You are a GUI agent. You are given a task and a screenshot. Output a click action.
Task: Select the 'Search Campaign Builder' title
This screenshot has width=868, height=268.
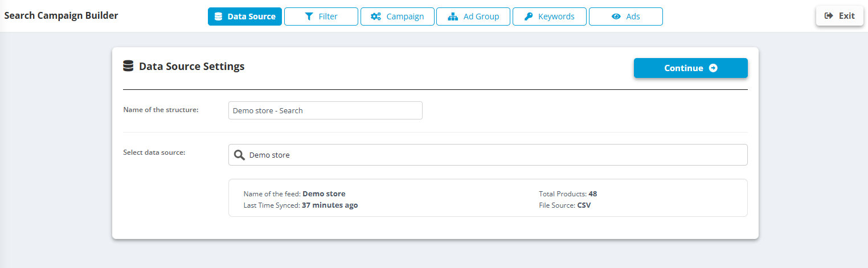[x=62, y=15]
